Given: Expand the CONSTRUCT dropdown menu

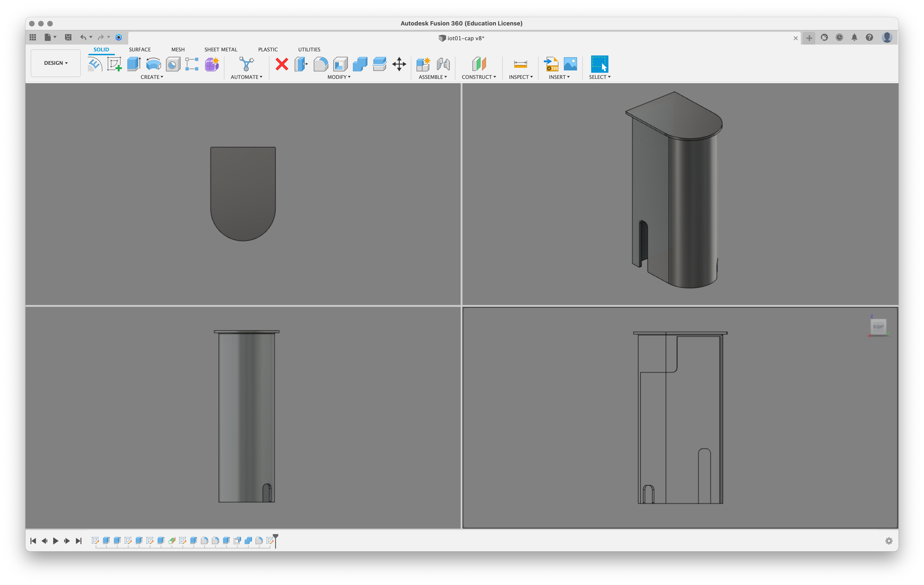Looking at the screenshot, I should pyautogui.click(x=479, y=76).
